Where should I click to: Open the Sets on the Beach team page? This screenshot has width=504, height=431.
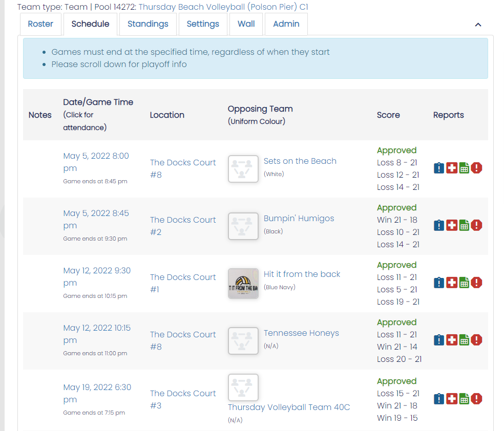pos(300,161)
